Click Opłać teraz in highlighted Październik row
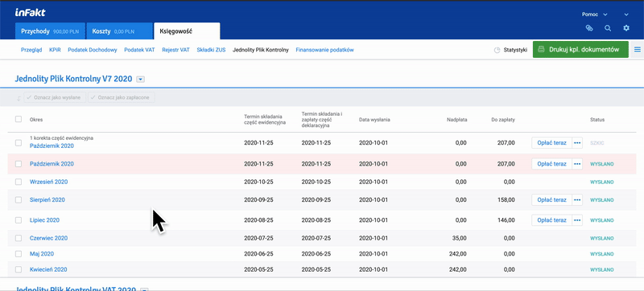 pyautogui.click(x=551, y=164)
